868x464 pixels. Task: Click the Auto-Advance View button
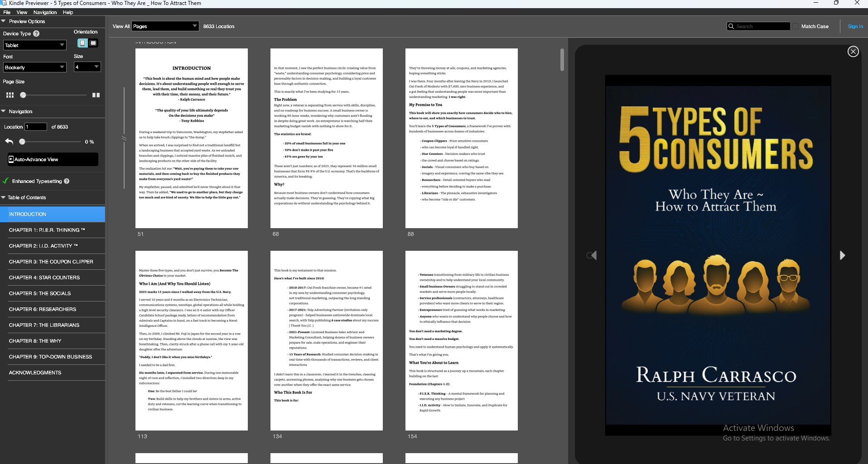(x=53, y=159)
